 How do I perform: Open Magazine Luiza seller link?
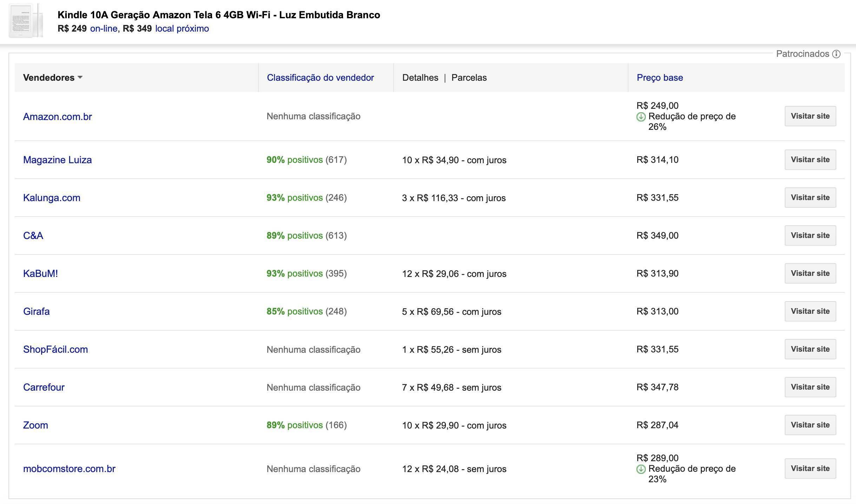tap(57, 160)
